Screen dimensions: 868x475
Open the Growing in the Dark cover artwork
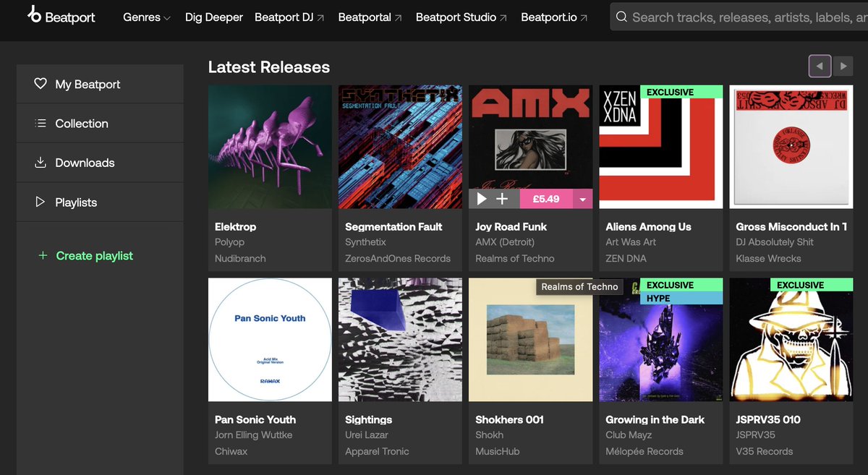click(660, 340)
